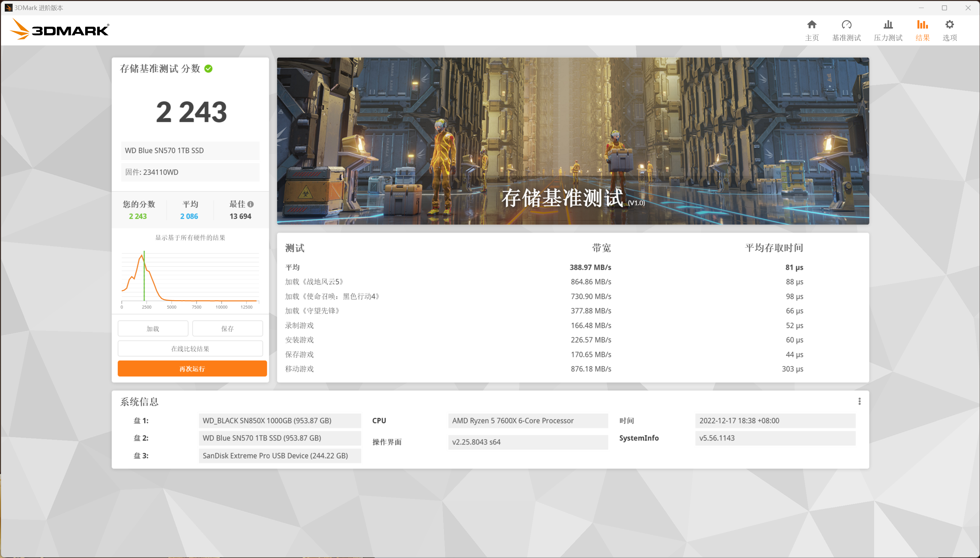Open 在线比较结果 to compare results online
Viewport: 980px width, 558px height.
coord(190,348)
